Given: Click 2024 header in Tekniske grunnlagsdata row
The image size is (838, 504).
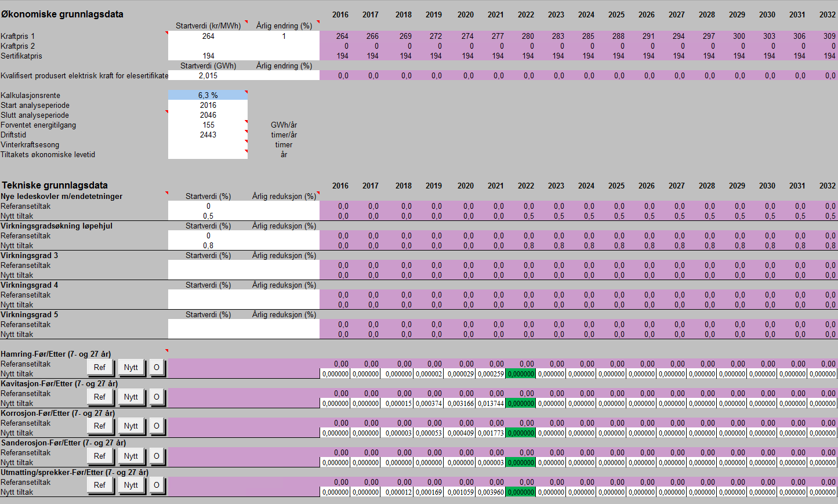Looking at the screenshot, I should [x=586, y=186].
